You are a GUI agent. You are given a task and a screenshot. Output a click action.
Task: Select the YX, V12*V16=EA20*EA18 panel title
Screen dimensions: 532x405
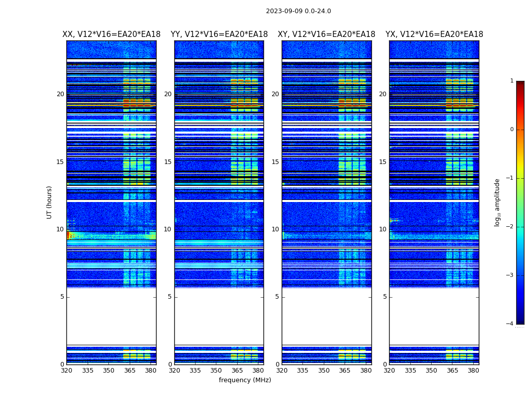[x=434, y=34]
